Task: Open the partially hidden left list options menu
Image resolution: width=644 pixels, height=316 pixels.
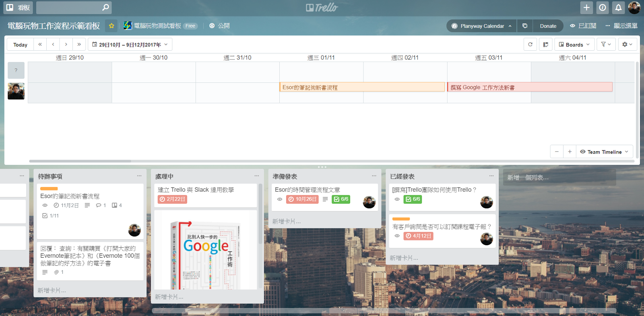Action: [22, 176]
